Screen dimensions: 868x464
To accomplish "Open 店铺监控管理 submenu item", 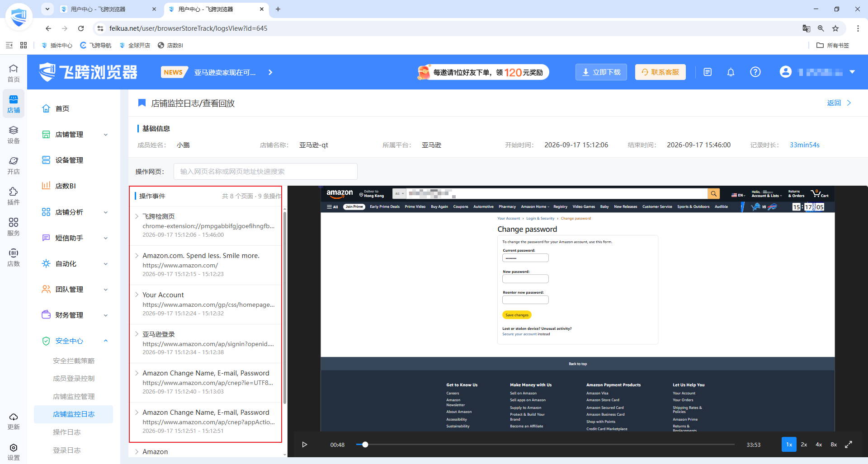I will click(74, 397).
